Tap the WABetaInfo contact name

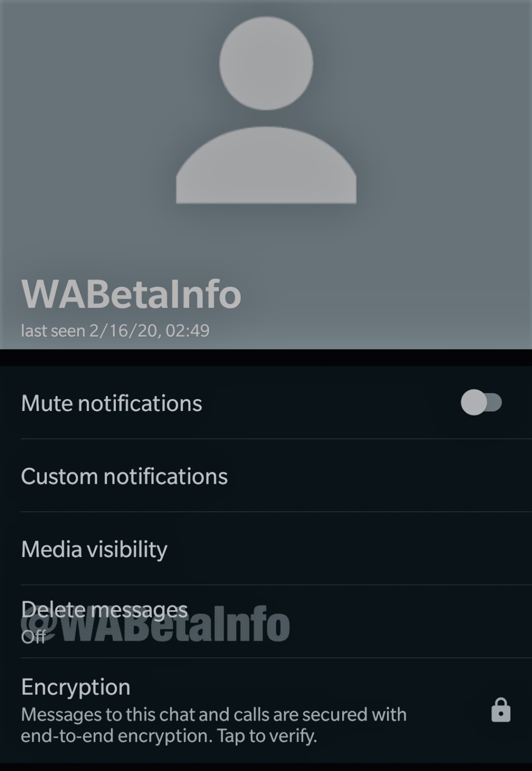tap(131, 294)
